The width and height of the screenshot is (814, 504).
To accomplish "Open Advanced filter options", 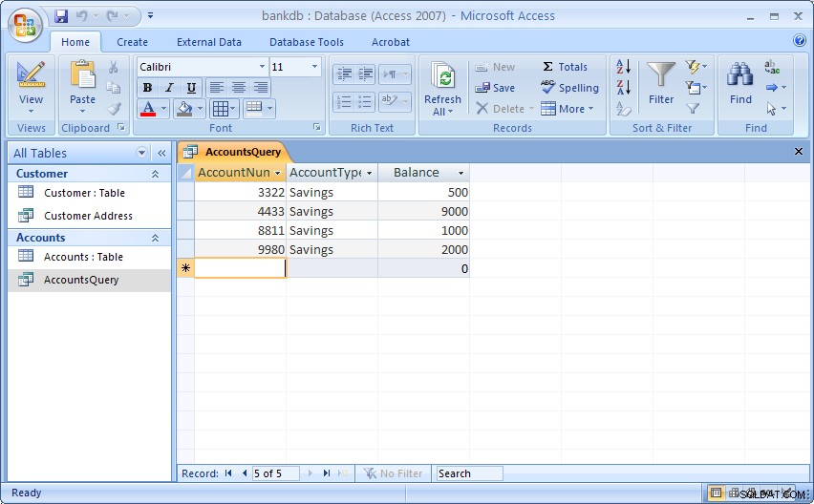I will (696, 87).
